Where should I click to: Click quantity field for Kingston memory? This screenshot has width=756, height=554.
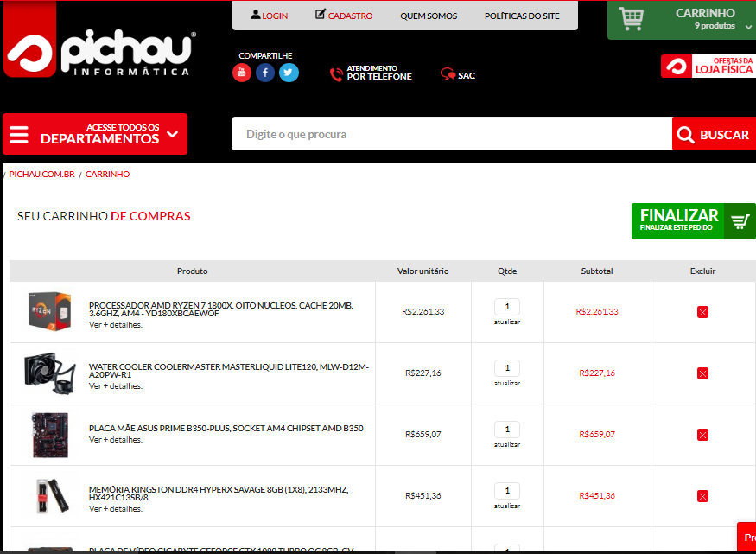tap(506, 490)
